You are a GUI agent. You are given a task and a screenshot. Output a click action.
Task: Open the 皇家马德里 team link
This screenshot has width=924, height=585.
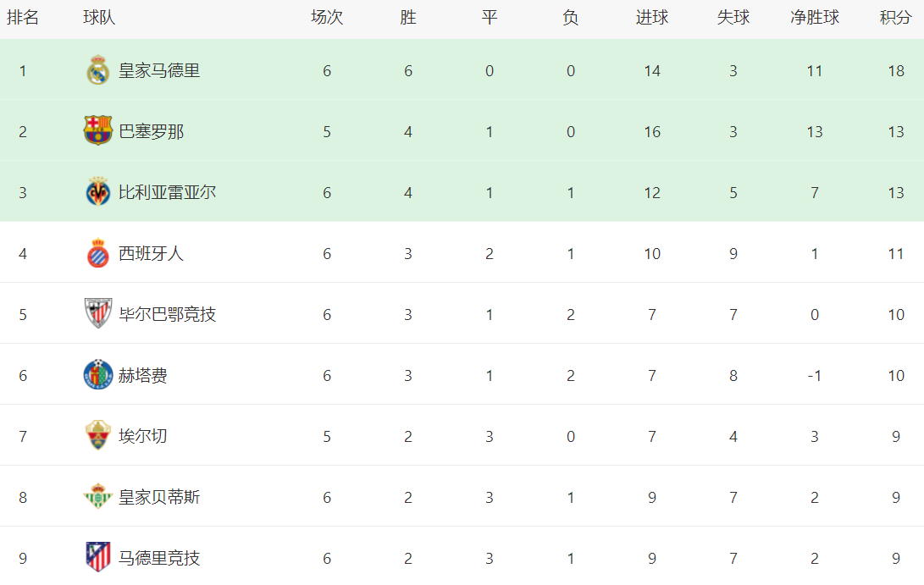pos(159,70)
